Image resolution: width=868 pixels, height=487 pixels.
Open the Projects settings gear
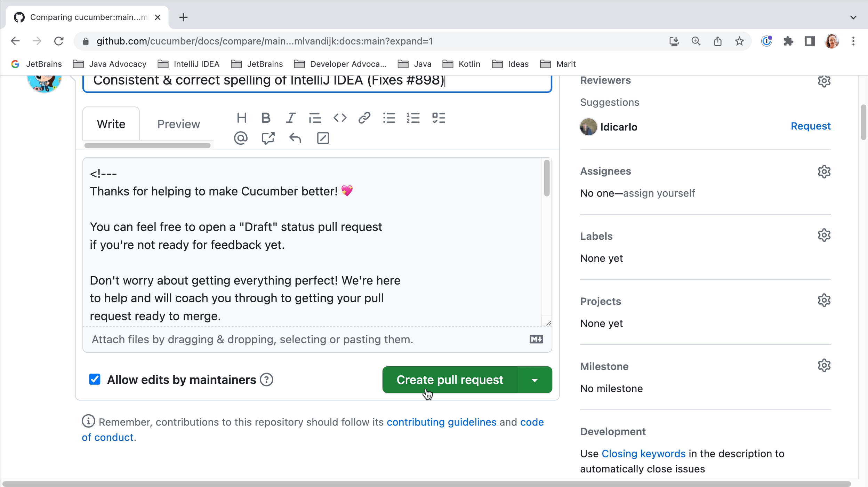[x=824, y=300]
